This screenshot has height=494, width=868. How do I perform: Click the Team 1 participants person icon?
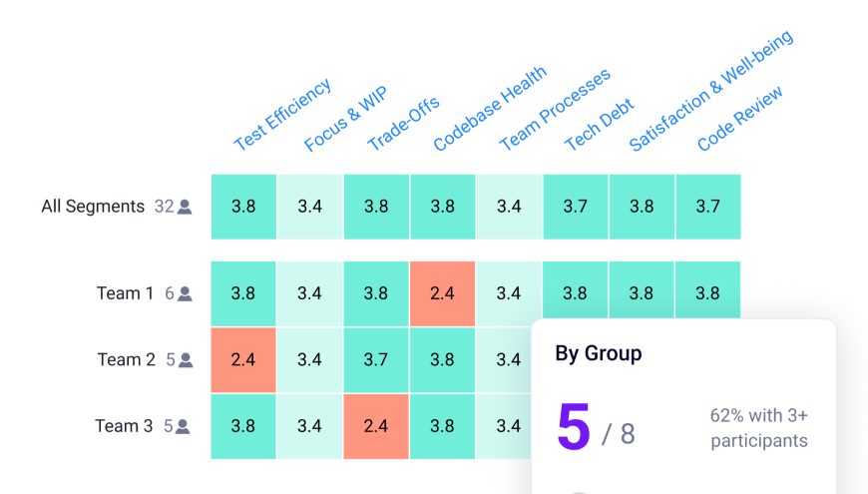[185, 294]
